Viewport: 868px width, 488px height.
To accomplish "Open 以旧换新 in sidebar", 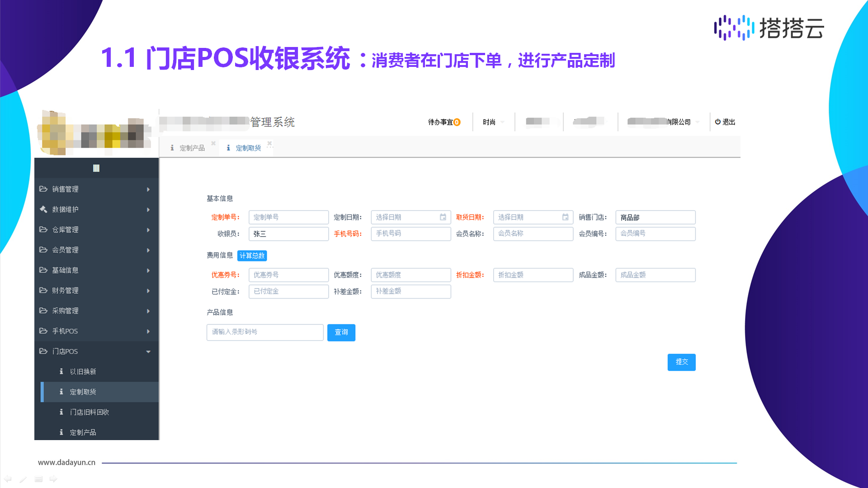I will 83,371.
